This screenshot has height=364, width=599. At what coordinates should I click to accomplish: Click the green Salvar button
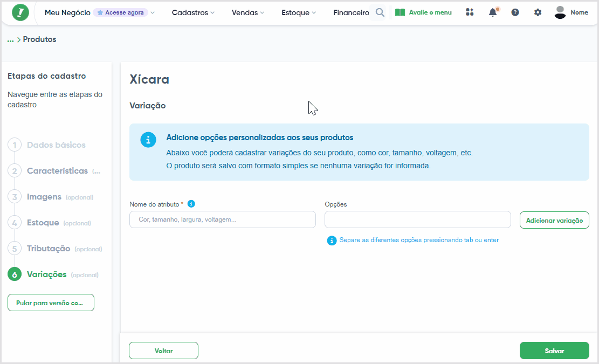(554, 351)
